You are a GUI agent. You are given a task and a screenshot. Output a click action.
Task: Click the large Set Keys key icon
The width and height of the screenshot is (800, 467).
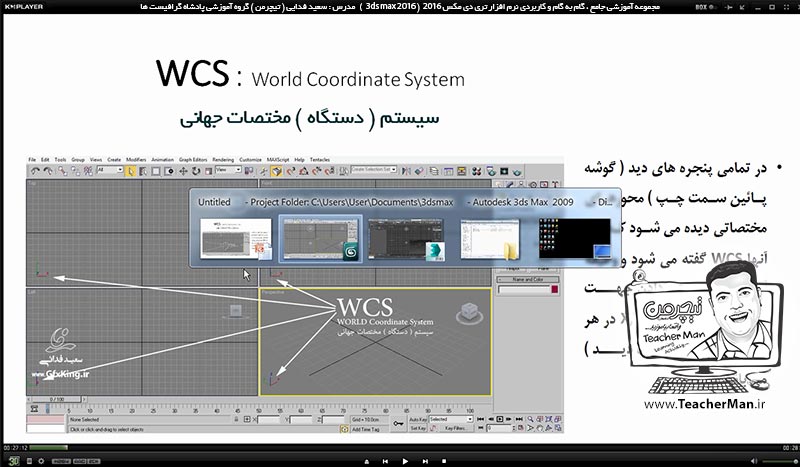(398, 424)
